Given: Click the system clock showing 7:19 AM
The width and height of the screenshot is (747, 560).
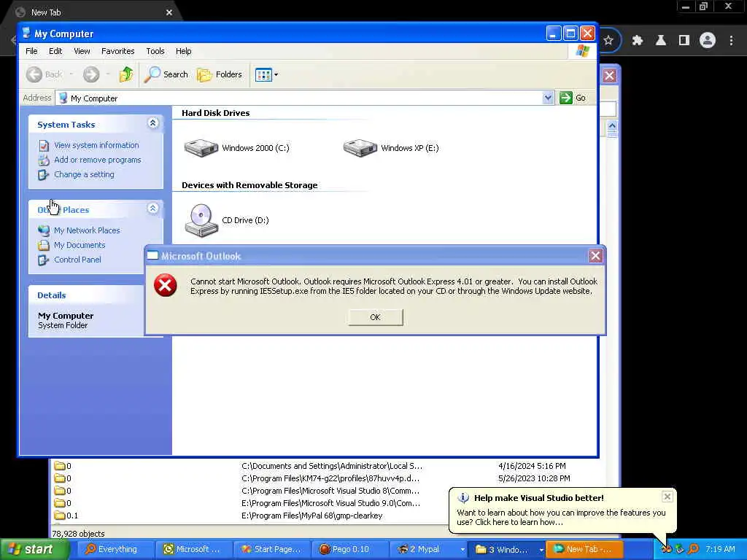Looking at the screenshot, I should [x=720, y=550].
